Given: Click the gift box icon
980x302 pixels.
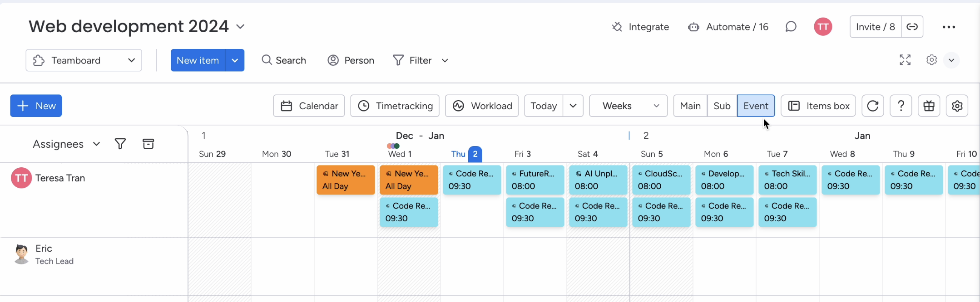Looking at the screenshot, I should click(x=929, y=106).
